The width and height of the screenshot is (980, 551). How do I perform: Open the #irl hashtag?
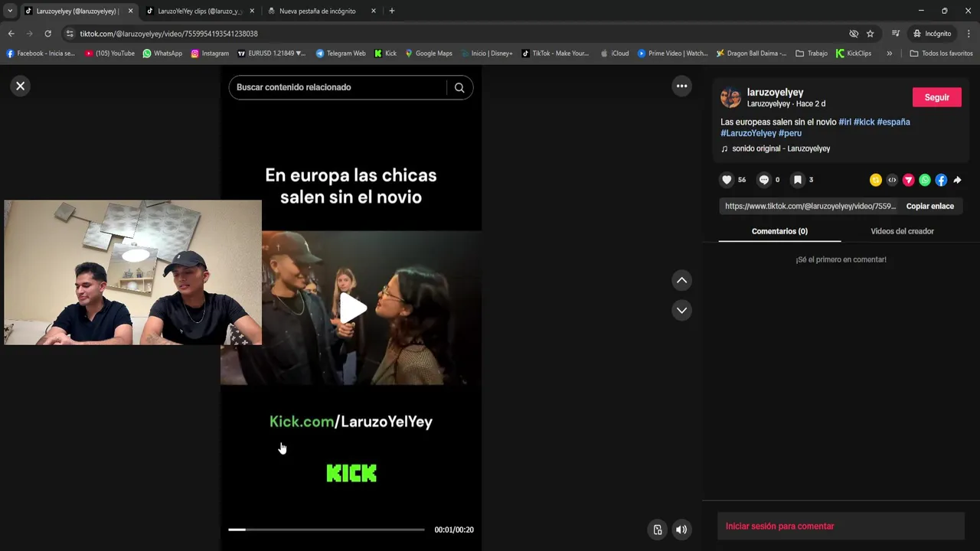point(844,122)
